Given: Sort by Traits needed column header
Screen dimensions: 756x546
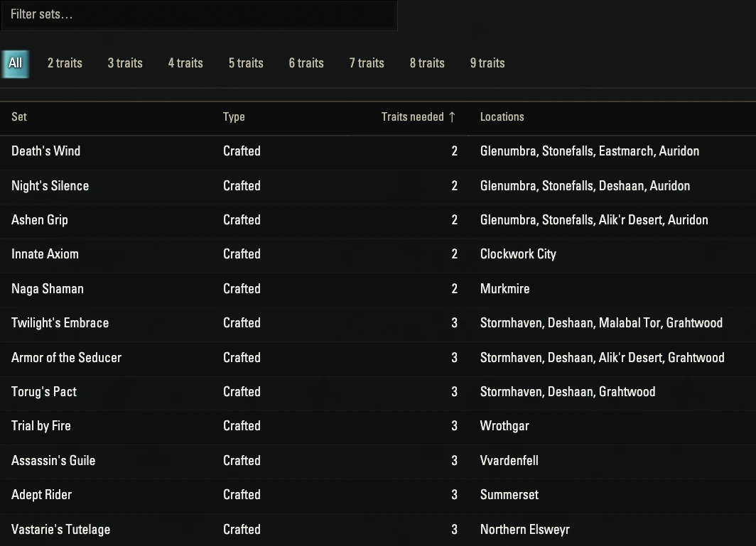Looking at the screenshot, I should tap(412, 116).
